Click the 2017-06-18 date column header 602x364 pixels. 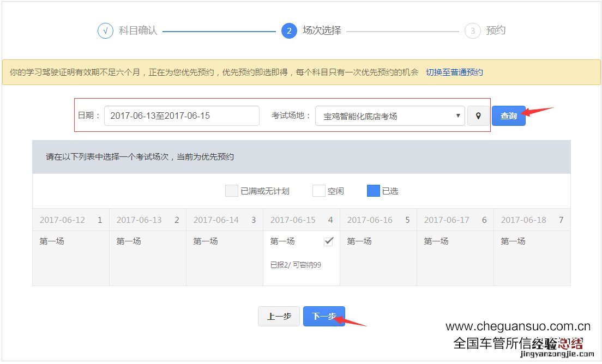532,220
